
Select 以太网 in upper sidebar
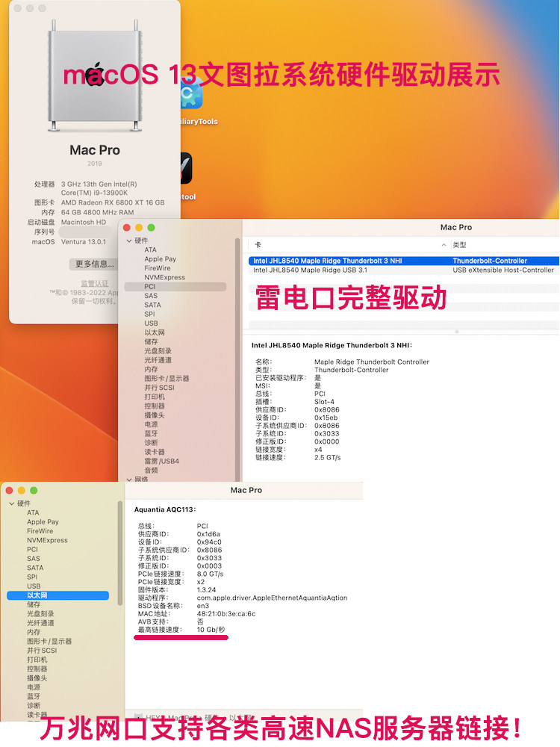(x=155, y=332)
